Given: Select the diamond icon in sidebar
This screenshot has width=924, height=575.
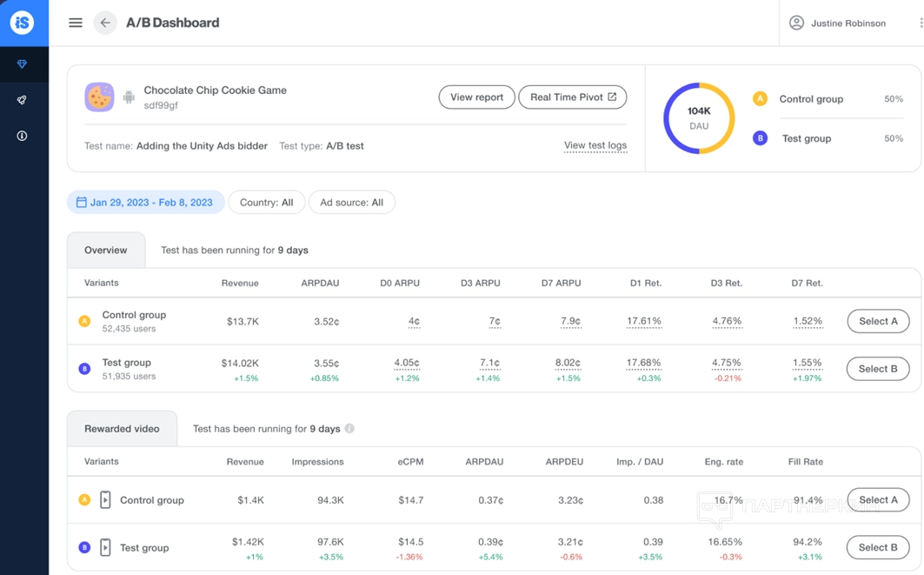Looking at the screenshot, I should [x=23, y=64].
